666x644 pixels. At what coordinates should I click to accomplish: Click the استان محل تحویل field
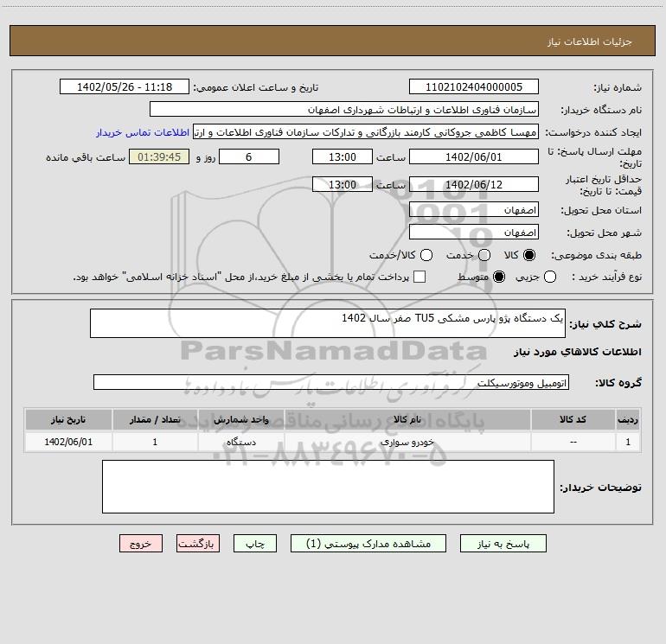point(474,210)
